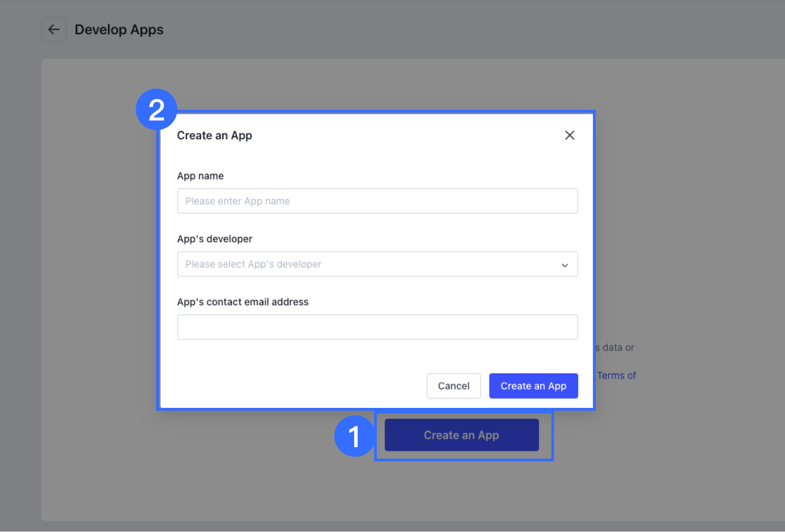785x532 pixels.
Task: Click the Develop Apps heading
Action: (119, 29)
